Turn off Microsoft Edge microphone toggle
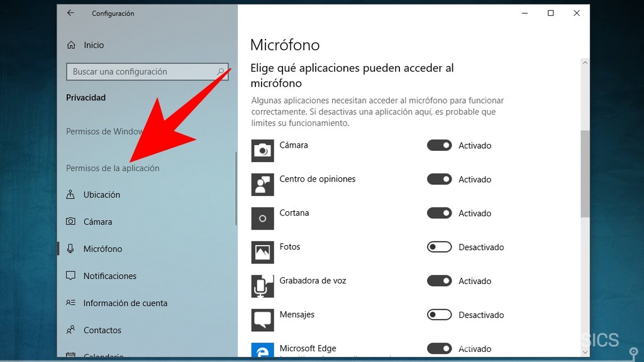The width and height of the screenshot is (644, 362). [439, 348]
